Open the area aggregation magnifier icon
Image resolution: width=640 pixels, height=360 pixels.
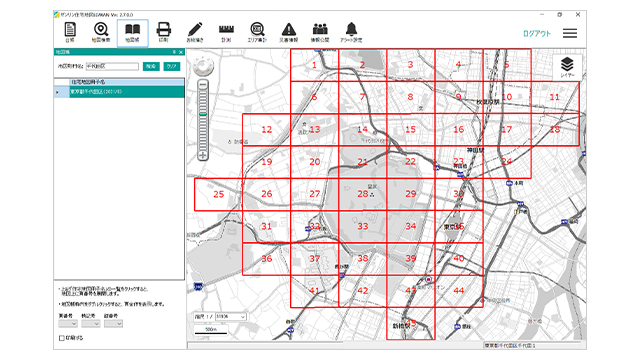(x=257, y=32)
